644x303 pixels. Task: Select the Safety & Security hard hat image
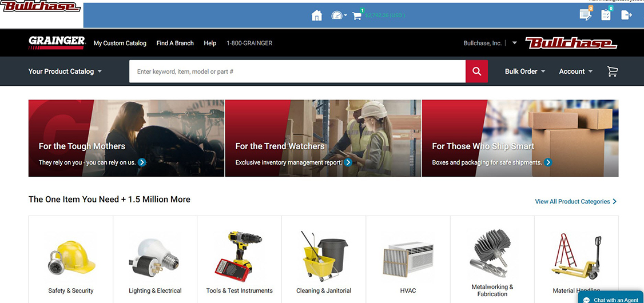click(71, 257)
